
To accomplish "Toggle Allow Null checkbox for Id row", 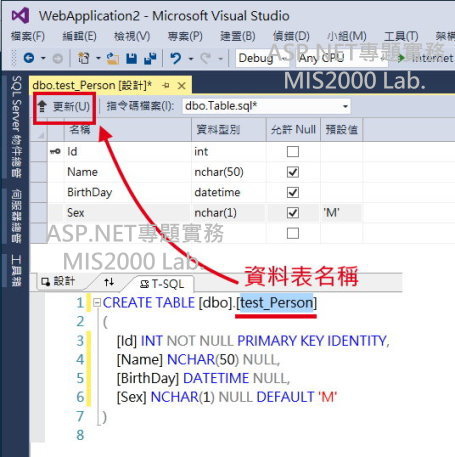I will [293, 152].
